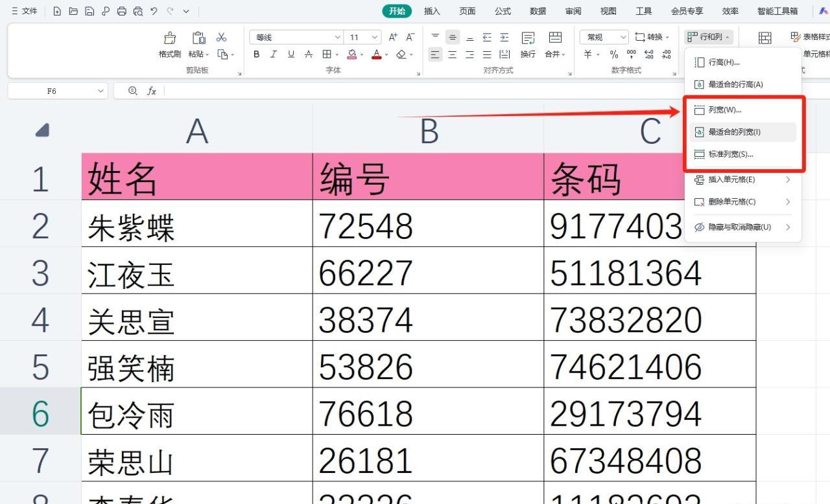Click the New document icon
The image size is (830, 504).
pos(58,11)
